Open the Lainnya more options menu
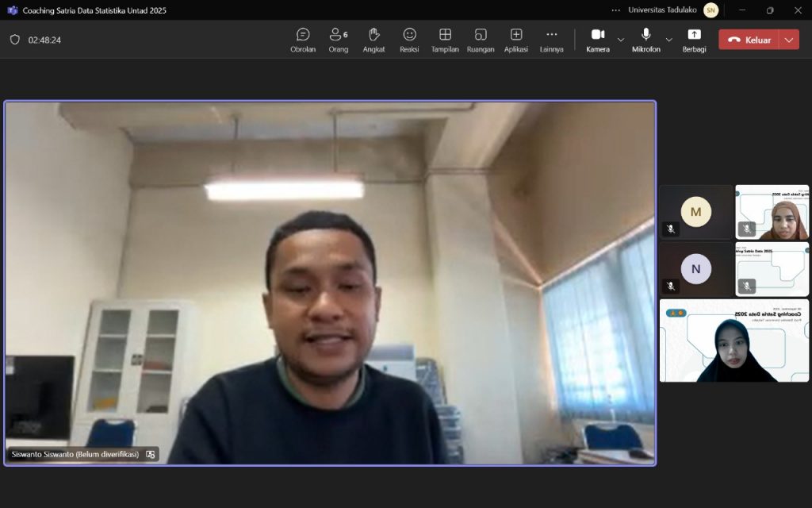812x508 pixels. (552, 40)
